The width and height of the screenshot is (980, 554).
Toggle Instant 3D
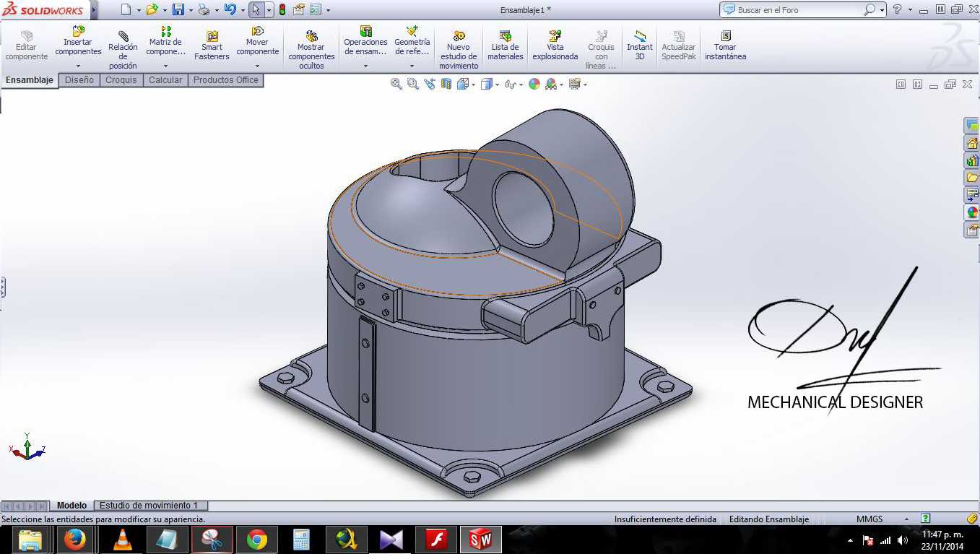tap(639, 46)
